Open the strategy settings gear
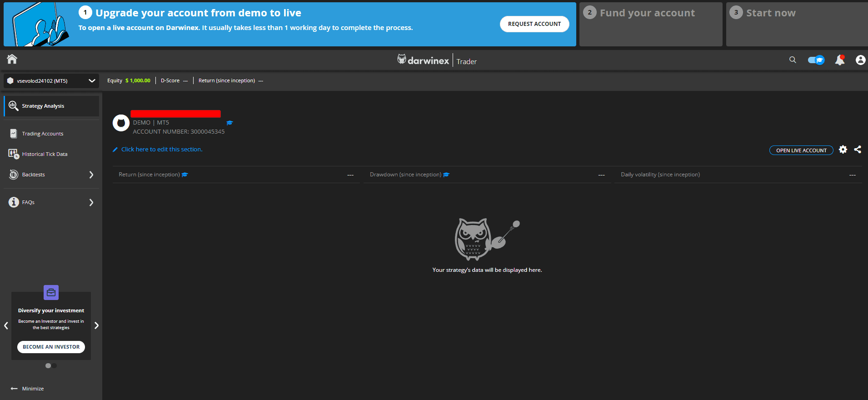The width and height of the screenshot is (868, 400). tap(843, 150)
